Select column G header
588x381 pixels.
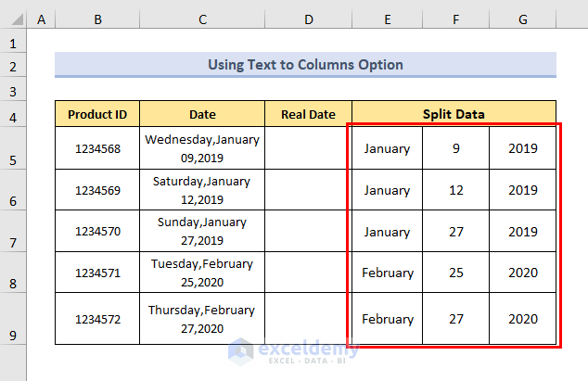pos(523,19)
